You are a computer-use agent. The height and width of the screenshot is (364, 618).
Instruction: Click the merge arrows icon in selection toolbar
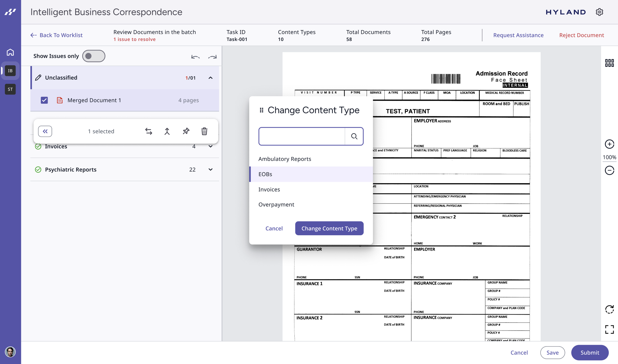click(167, 131)
